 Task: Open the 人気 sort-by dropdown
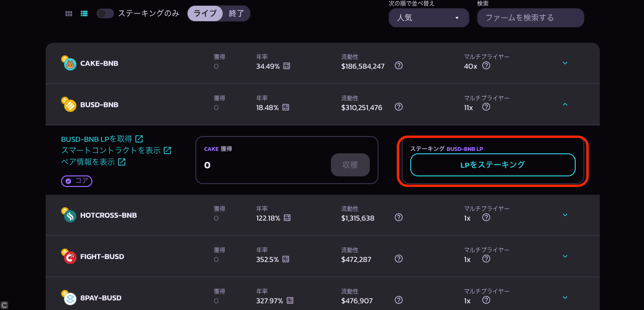pyautogui.click(x=429, y=18)
